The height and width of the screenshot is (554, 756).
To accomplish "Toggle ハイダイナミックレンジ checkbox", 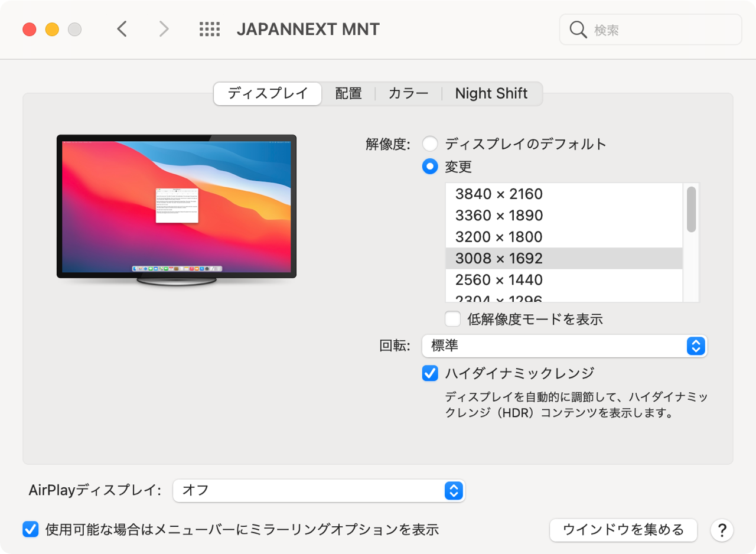I will 430,373.
